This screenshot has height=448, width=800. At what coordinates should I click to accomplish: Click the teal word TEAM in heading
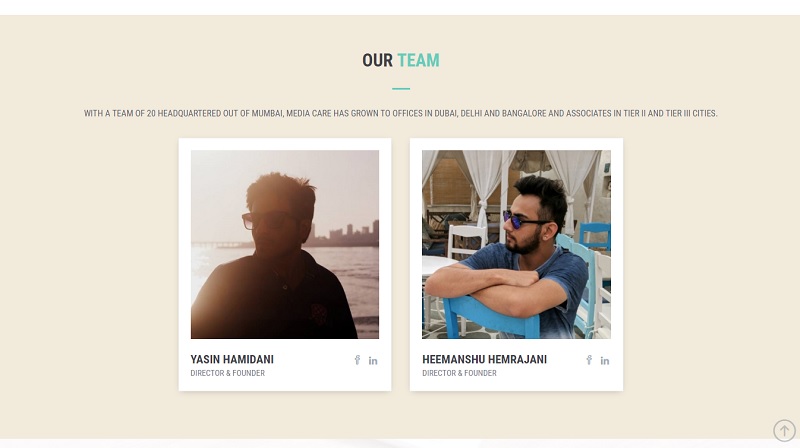click(x=418, y=60)
